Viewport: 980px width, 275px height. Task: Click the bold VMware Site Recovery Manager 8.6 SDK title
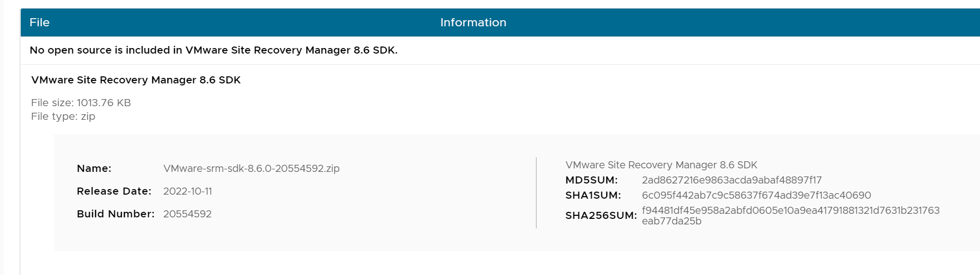136,80
